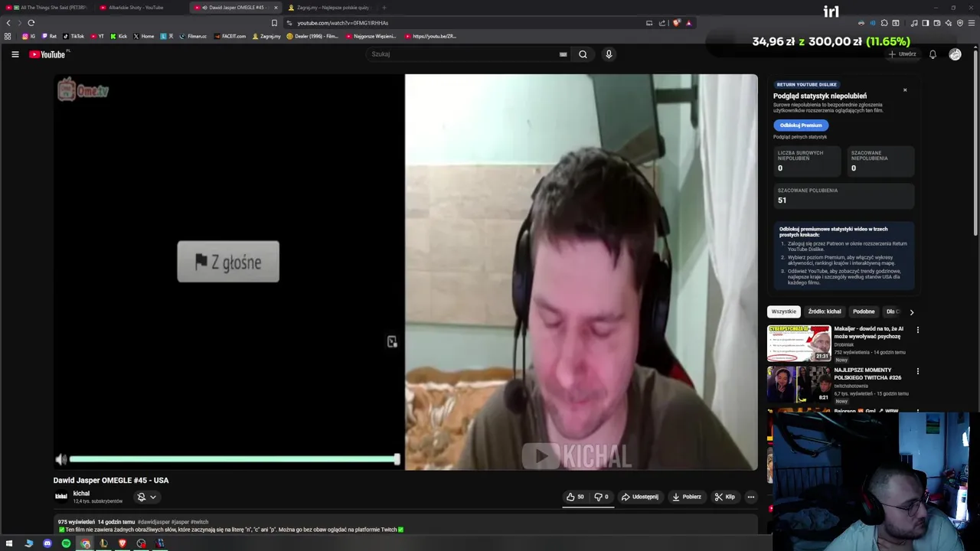980x551 pixels.
Task: Click the search magnifier button
Action: 583,54
